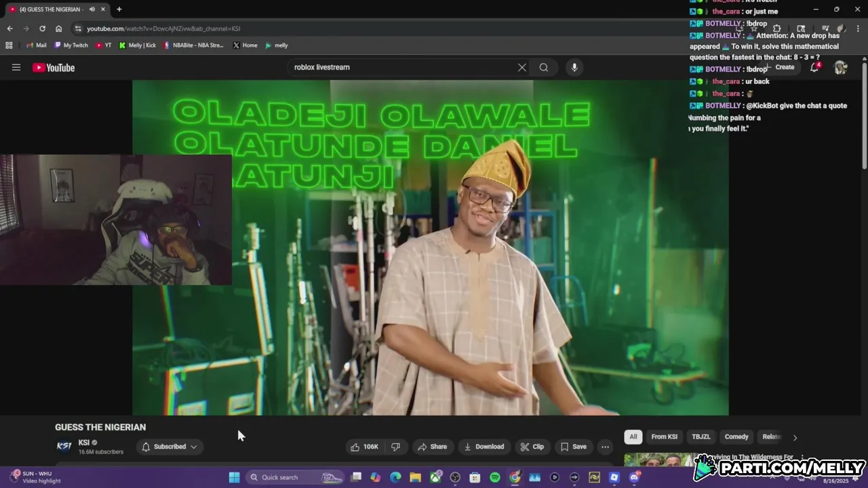868x488 pixels.
Task: Go back to the previous page
Action: pyautogui.click(x=9, y=28)
